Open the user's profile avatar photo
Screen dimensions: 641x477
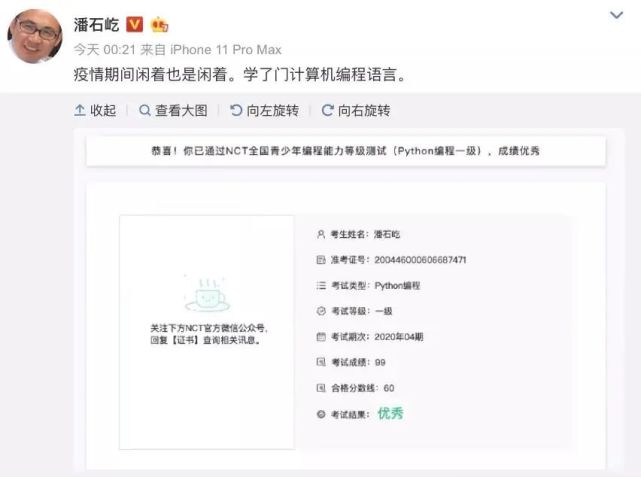coord(35,36)
